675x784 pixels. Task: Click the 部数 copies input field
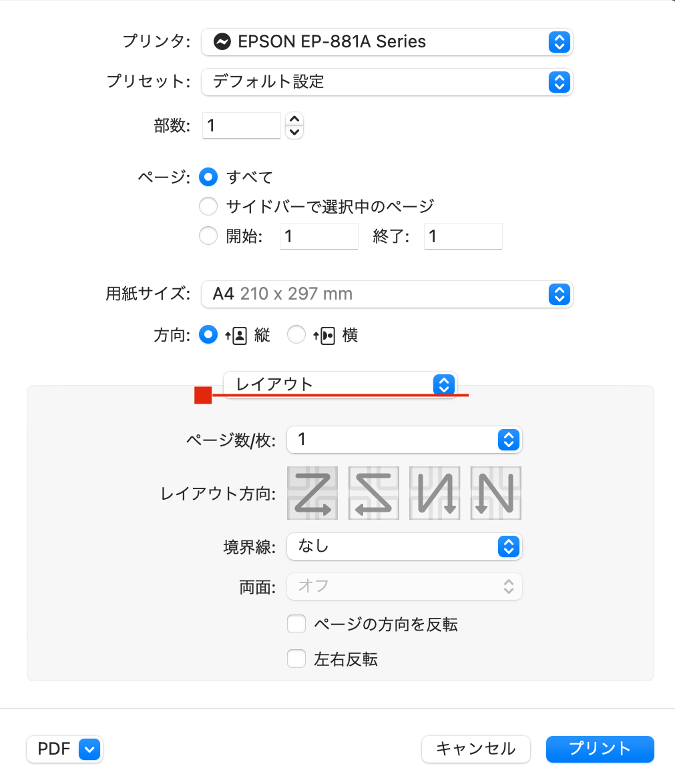[241, 125]
